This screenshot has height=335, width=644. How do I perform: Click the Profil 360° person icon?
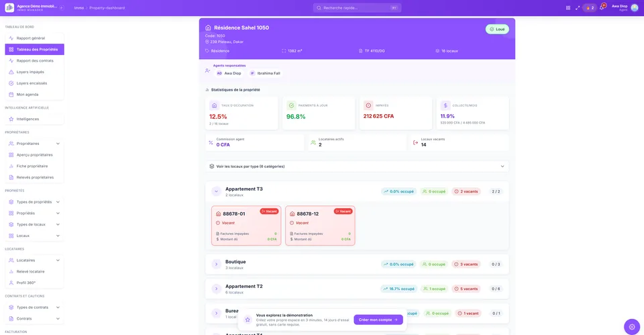(x=11, y=283)
